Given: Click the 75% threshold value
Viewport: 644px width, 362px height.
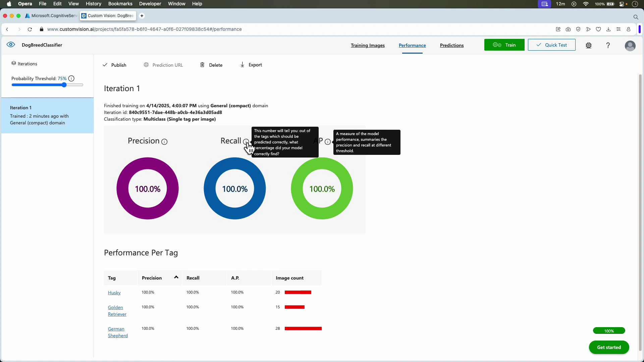Looking at the screenshot, I should point(62,78).
